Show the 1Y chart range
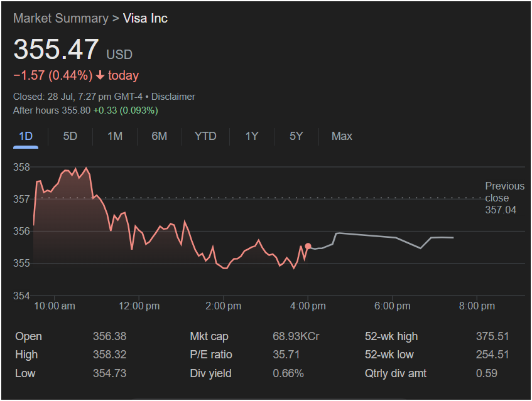This screenshot has width=532, height=401. (252, 136)
